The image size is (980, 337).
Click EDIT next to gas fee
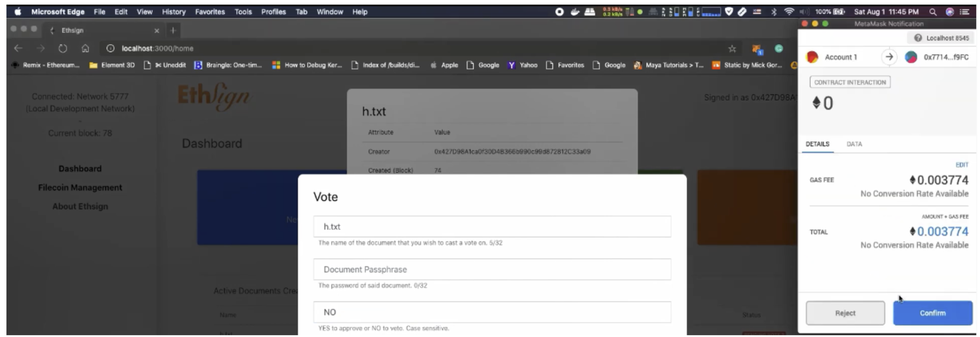click(961, 165)
